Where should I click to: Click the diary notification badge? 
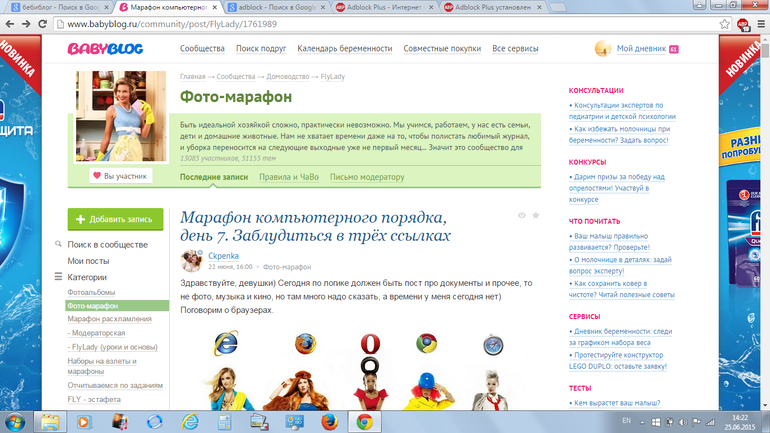(x=674, y=49)
